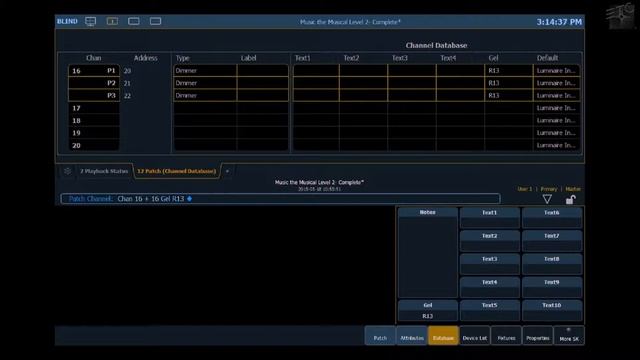Click the Dimmer type cell for P2
The width and height of the screenshot is (640, 360).
pos(205,83)
